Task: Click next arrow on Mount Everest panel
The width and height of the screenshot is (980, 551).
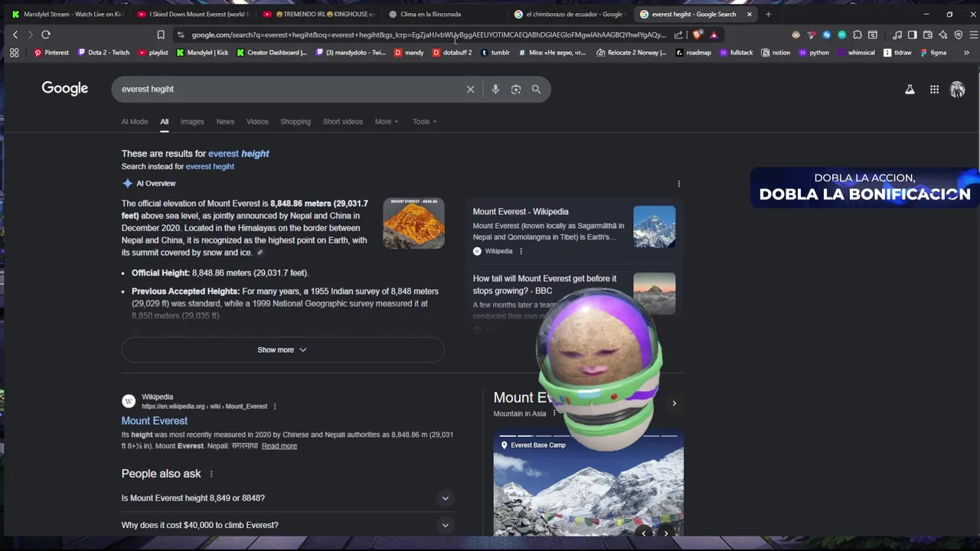Action: [674, 403]
